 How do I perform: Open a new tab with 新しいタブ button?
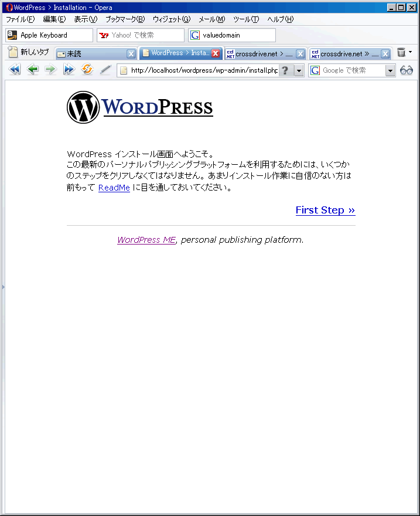pos(28,52)
